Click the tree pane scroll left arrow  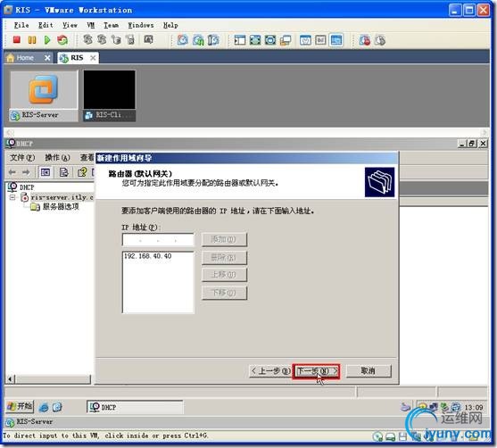tap(10, 379)
